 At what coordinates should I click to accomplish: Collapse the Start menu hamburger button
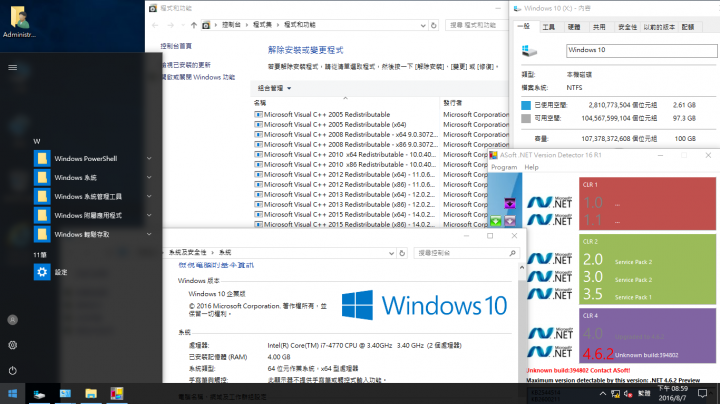(13, 67)
